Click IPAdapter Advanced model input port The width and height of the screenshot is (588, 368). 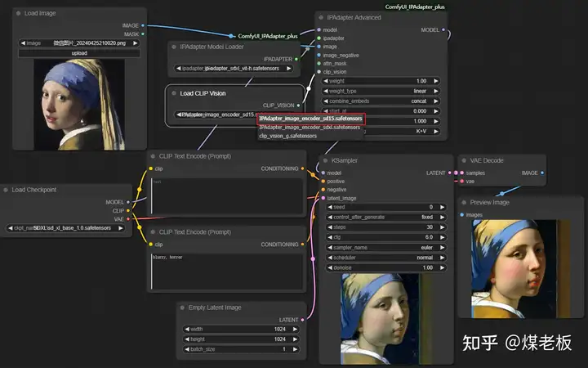tap(319, 29)
